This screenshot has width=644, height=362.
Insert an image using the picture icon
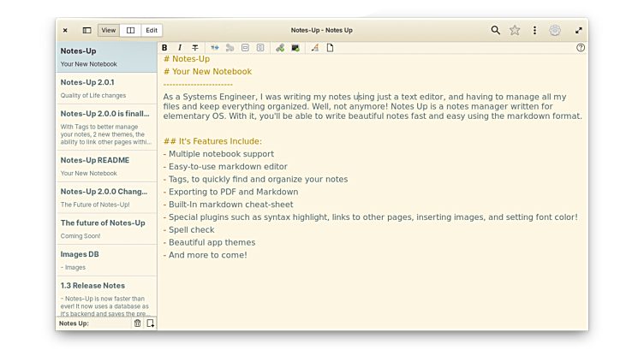[295, 48]
